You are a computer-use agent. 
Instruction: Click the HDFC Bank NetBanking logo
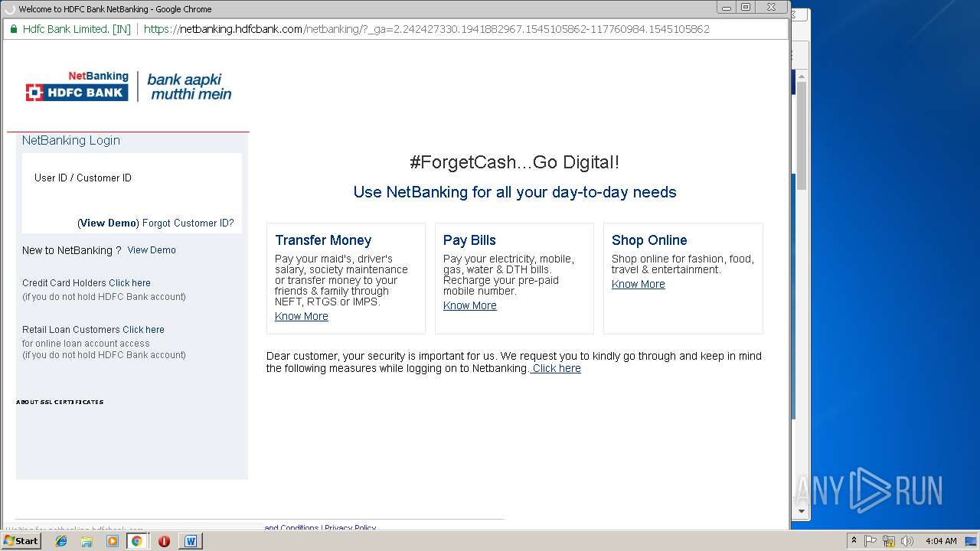pyautogui.click(x=129, y=86)
